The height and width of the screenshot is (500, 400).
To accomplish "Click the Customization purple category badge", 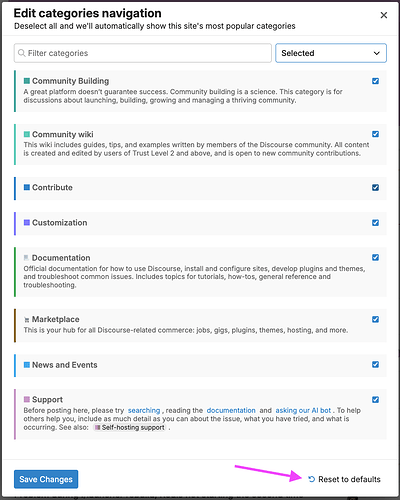I will point(27,223).
